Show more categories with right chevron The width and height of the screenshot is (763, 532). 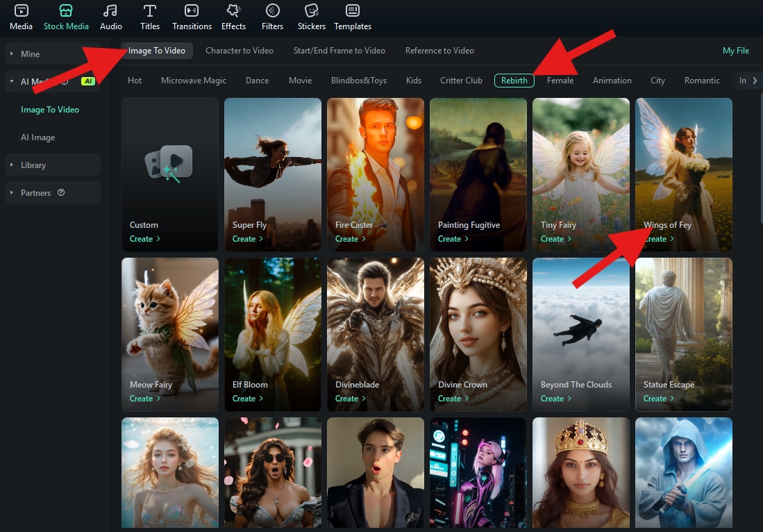pyautogui.click(x=755, y=81)
